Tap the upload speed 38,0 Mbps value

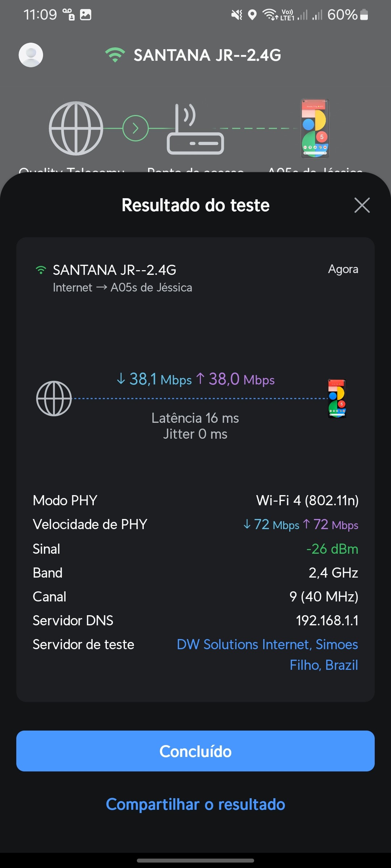tap(235, 379)
